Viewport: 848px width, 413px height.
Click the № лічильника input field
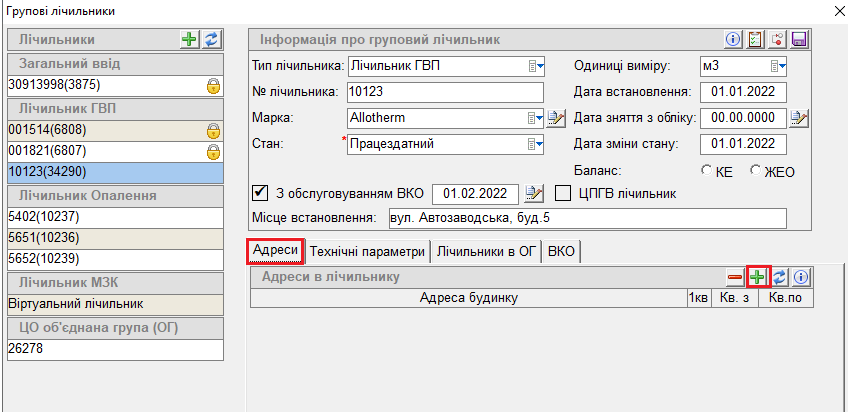point(444,92)
